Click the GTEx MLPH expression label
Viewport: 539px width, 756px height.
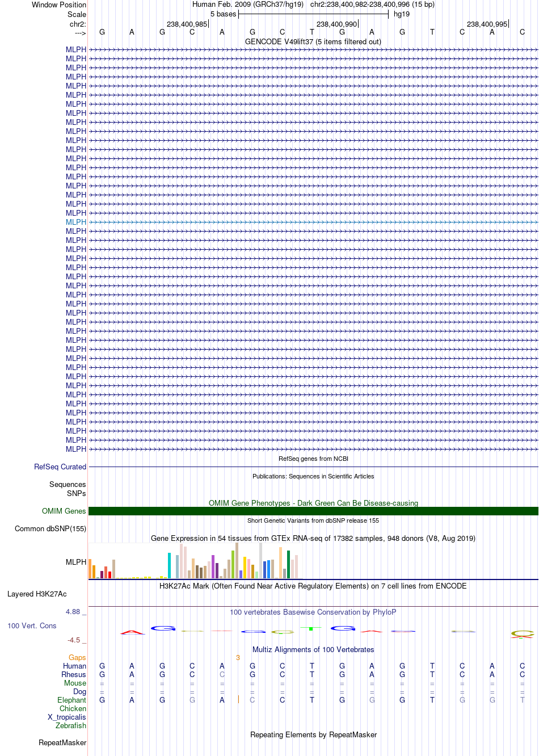76,562
